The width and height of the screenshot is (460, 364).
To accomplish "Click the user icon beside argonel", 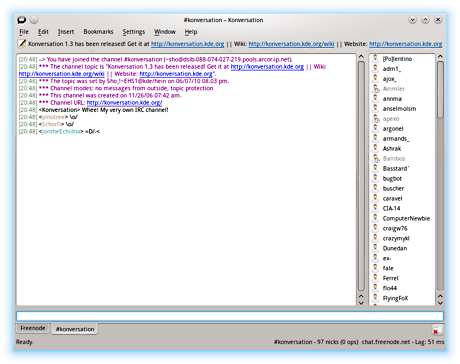I will point(376,129).
